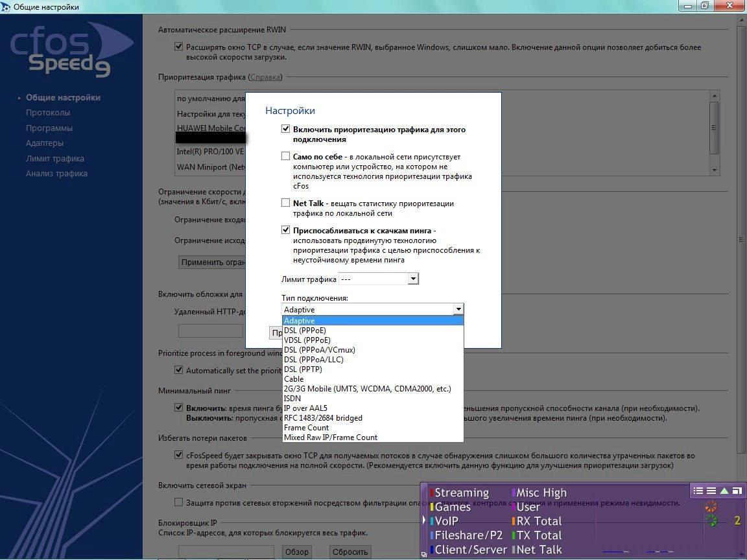Click the Fileshare/P2 legend entry

tap(466, 536)
